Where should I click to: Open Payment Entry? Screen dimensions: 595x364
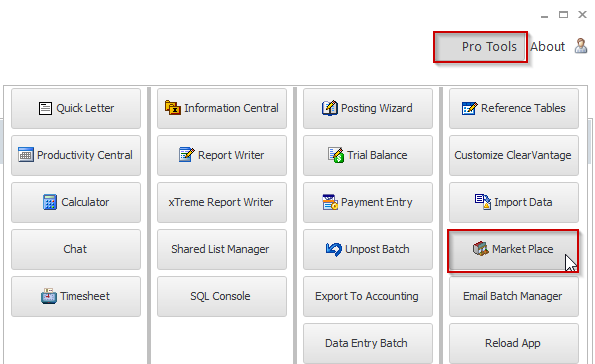[x=368, y=203]
